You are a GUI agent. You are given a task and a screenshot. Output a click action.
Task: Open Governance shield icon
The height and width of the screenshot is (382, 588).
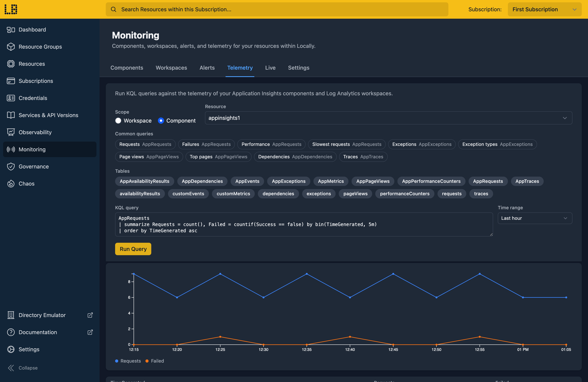pos(11,166)
